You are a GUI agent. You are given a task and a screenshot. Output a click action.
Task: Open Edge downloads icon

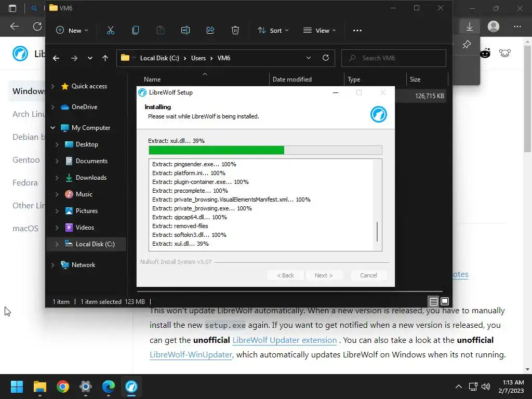point(470,26)
